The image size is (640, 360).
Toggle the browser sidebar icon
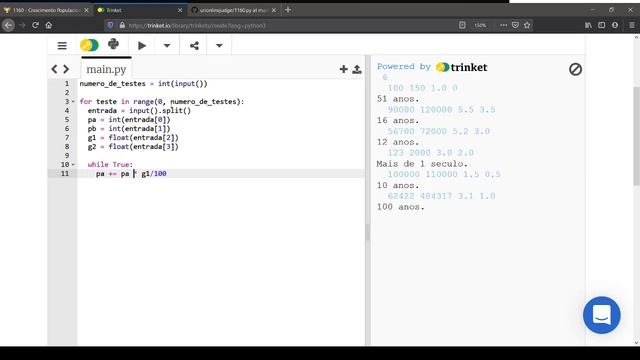tap(602, 25)
